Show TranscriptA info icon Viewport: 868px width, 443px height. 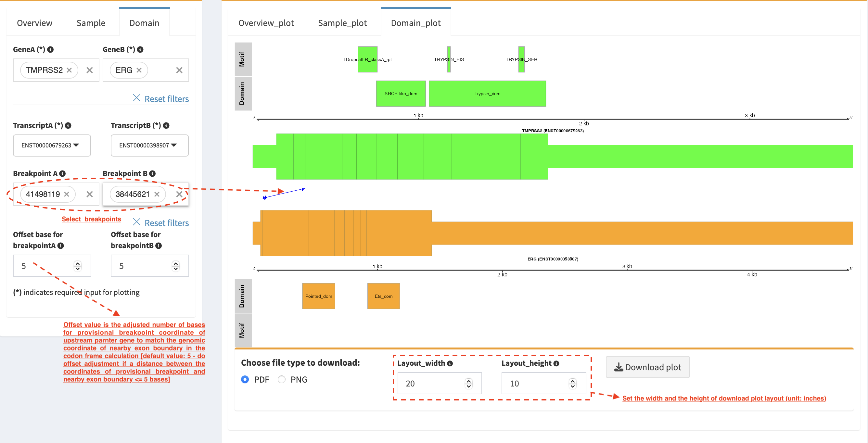click(x=68, y=125)
